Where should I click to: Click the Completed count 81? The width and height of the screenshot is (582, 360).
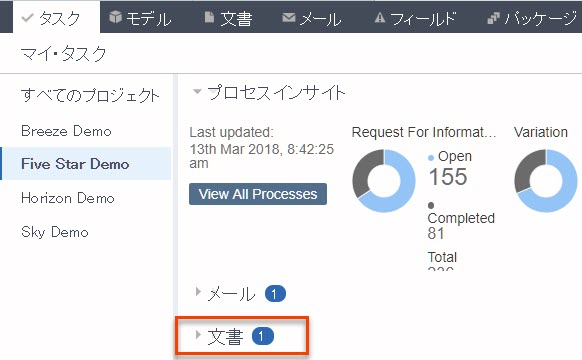pyautogui.click(x=436, y=233)
